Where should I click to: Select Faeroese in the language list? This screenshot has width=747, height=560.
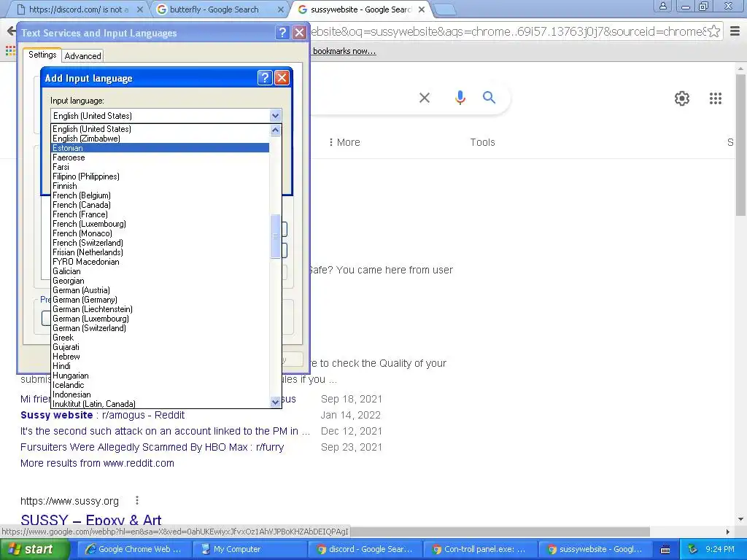click(160, 157)
